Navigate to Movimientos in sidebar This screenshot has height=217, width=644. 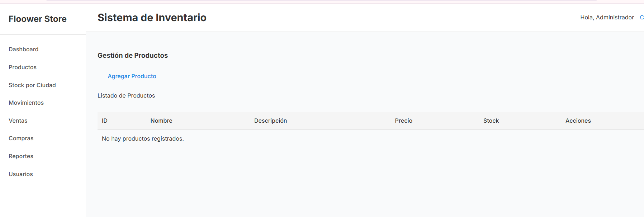coord(26,103)
